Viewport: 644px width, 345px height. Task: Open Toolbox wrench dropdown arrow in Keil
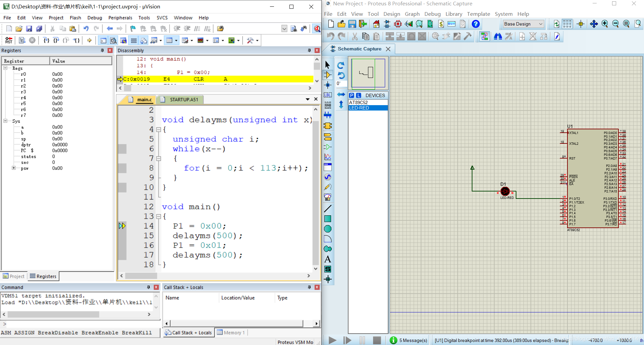click(257, 41)
